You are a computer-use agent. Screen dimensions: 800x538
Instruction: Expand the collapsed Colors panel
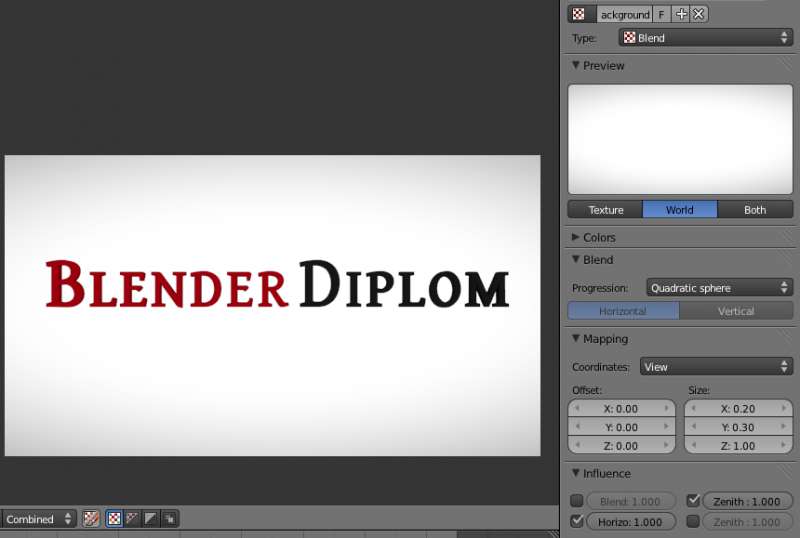point(598,237)
